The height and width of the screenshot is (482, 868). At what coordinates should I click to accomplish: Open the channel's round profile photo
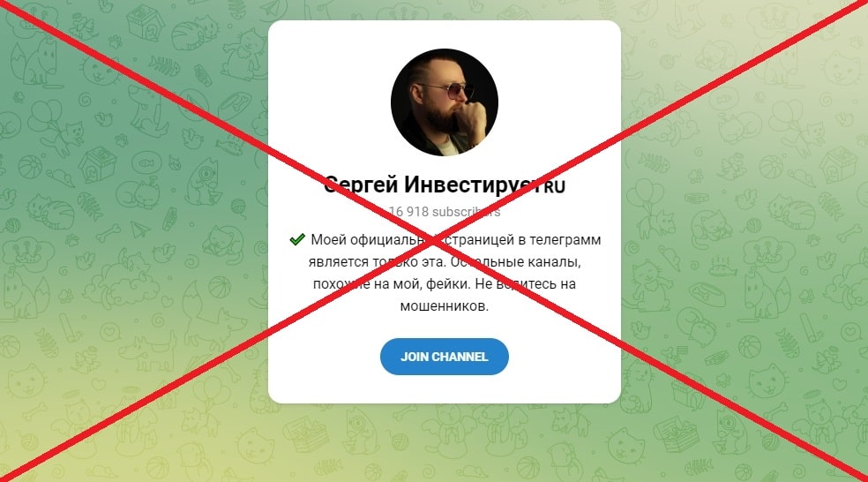[444, 102]
